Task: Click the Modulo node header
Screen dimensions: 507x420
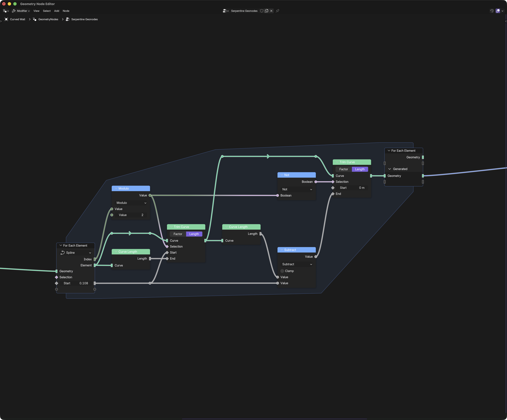Action: coord(131,188)
